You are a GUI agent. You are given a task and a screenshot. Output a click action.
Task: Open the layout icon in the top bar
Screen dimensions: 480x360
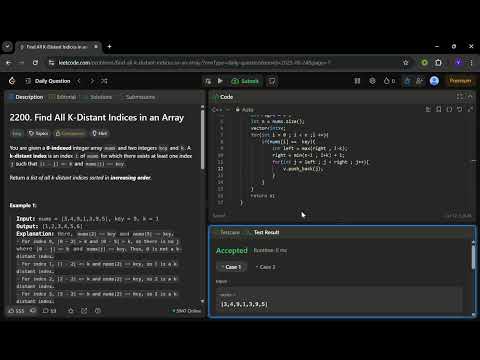[357, 81]
